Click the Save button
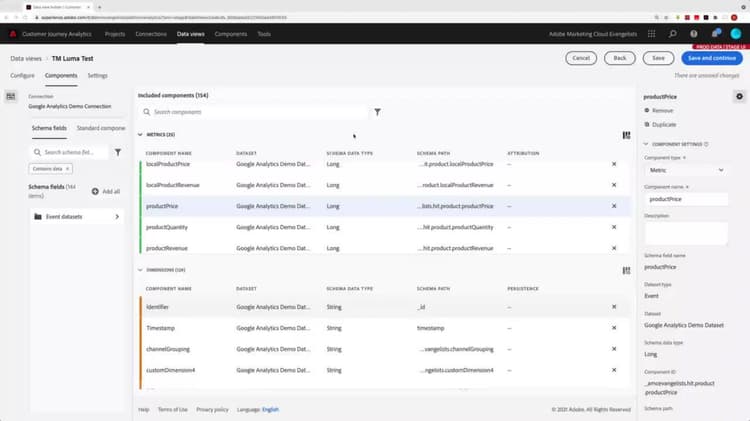The image size is (750, 421). [x=659, y=58]
